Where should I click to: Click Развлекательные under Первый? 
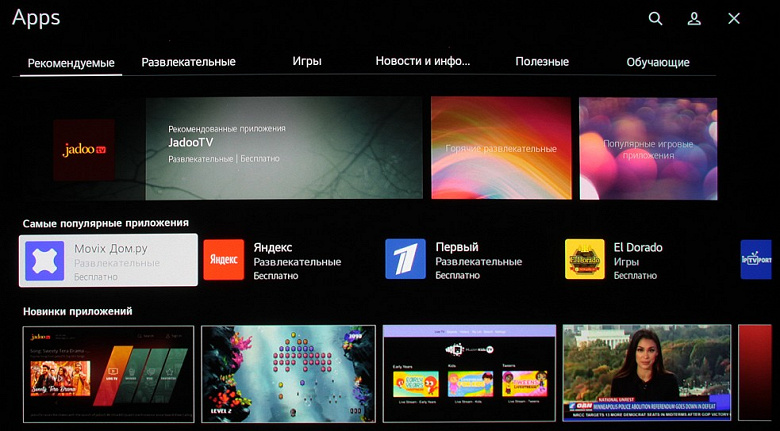point(479,261)
